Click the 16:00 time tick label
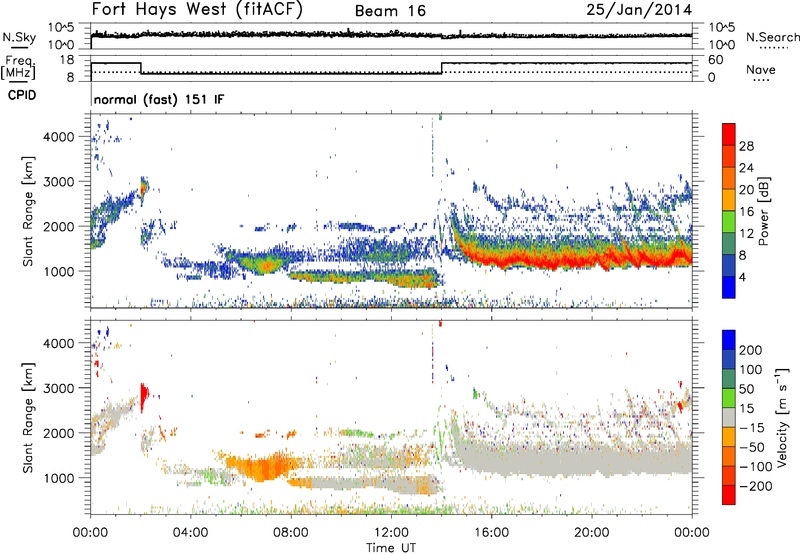Image resolution: width=800 pixels, height=554 pixels. [x=491, y=533]
